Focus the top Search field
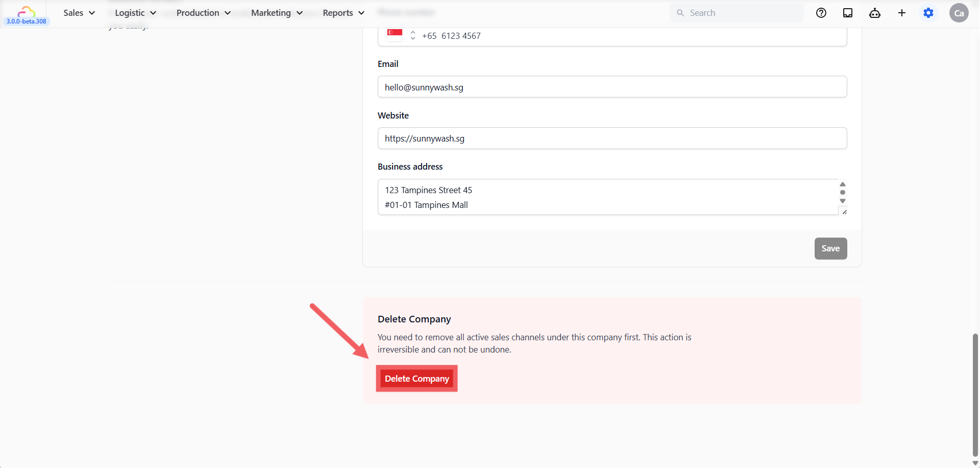 [x=737, y=13]
